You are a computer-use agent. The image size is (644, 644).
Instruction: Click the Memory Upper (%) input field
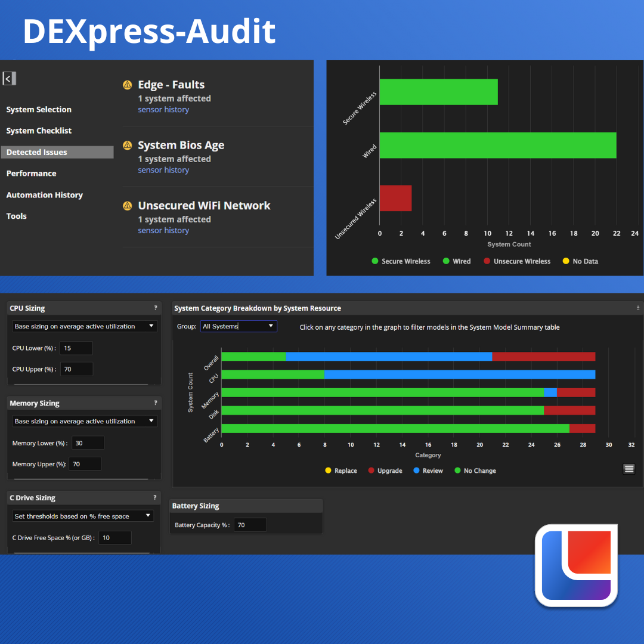pos(85,464)
